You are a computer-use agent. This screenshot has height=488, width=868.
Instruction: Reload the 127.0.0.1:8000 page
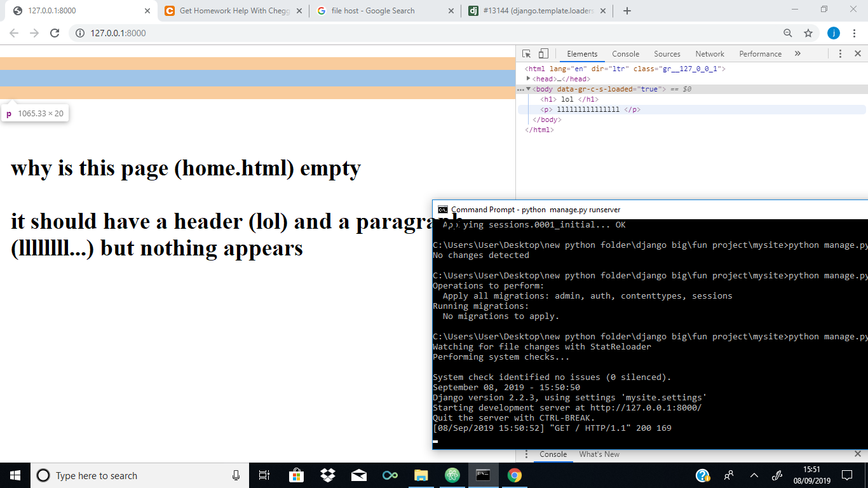(x=56, y=32)
